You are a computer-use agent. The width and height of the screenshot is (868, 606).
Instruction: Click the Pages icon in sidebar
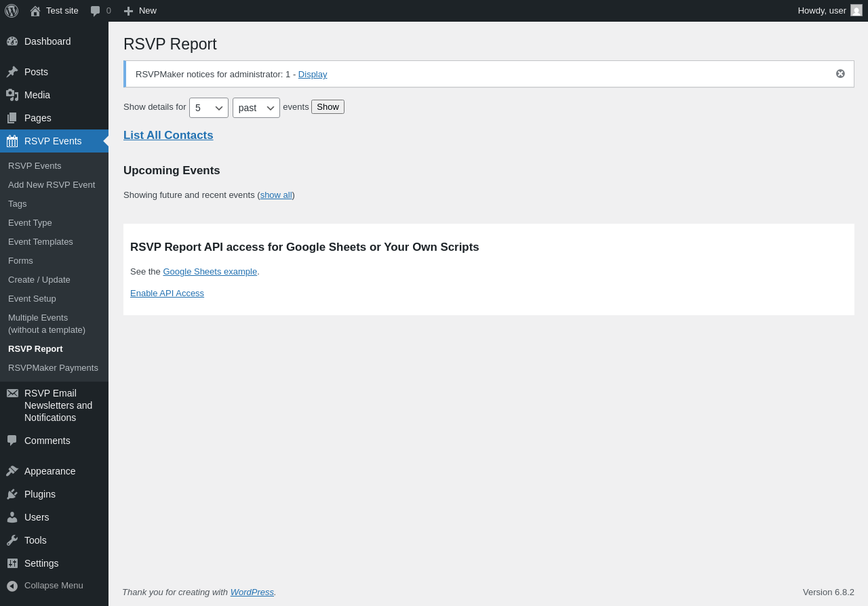coord(12,118)
